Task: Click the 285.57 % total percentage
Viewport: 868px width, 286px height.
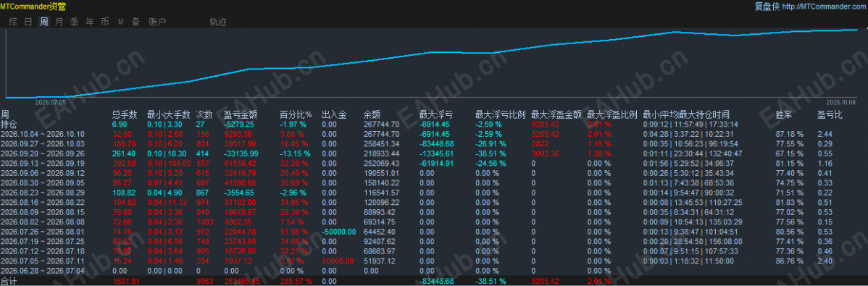Action: pyautogui.click(x=297, y=281)
